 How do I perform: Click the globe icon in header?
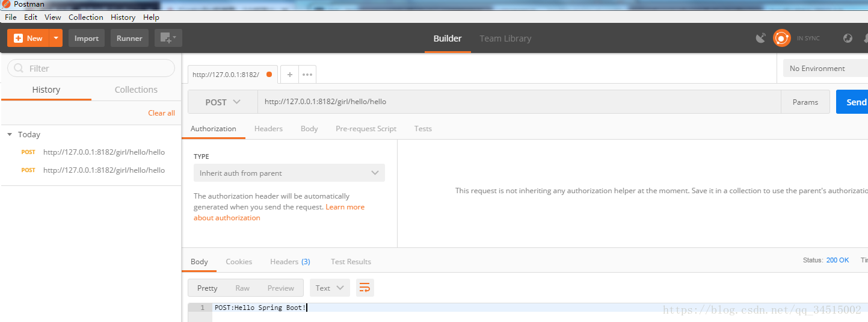(x=848, y=38)
